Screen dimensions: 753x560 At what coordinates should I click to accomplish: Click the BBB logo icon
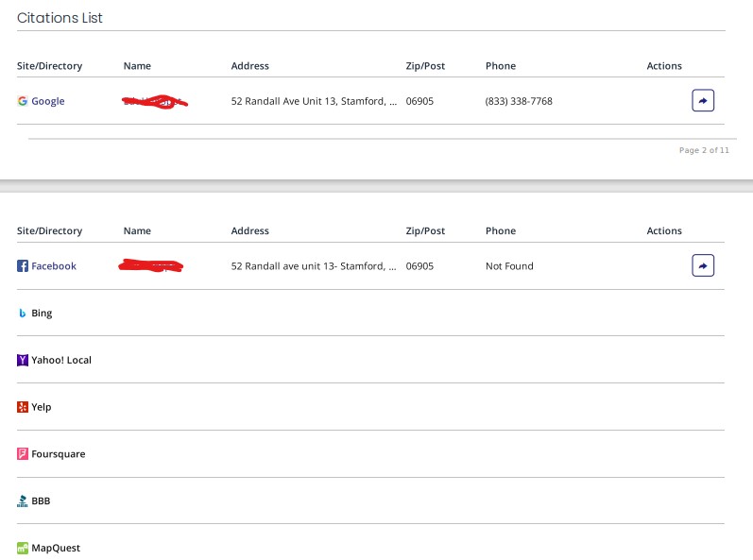(x=23, y=501)
